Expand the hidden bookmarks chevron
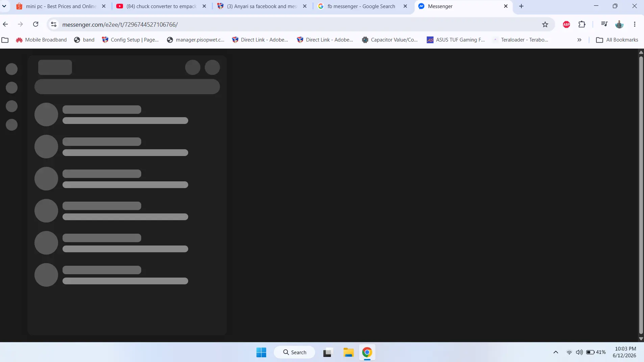Image resolution: width=644 pixels, height=362 pixels. [x=579, y=40]
